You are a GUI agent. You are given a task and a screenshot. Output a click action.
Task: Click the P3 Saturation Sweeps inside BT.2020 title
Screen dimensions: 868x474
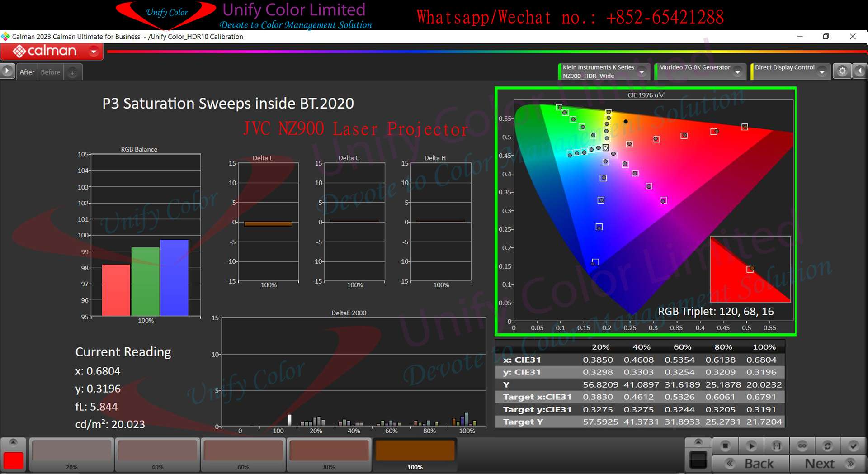[228, 104]
